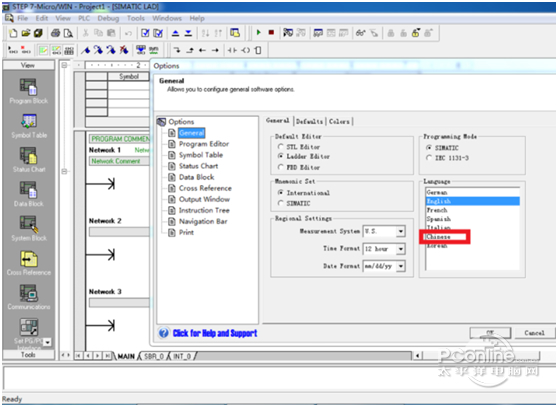Select Chinese in Language list
558x407 pixels.
[x=438, y=237]
